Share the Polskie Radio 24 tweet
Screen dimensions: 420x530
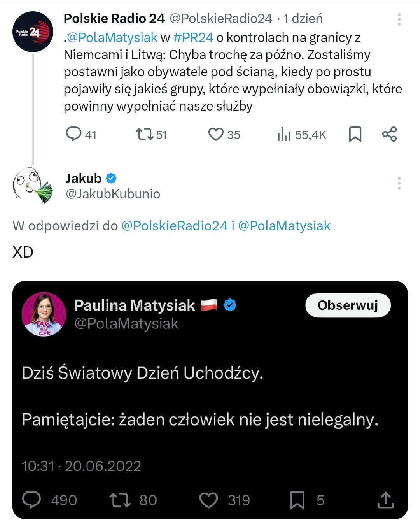(x=389, y=134)
